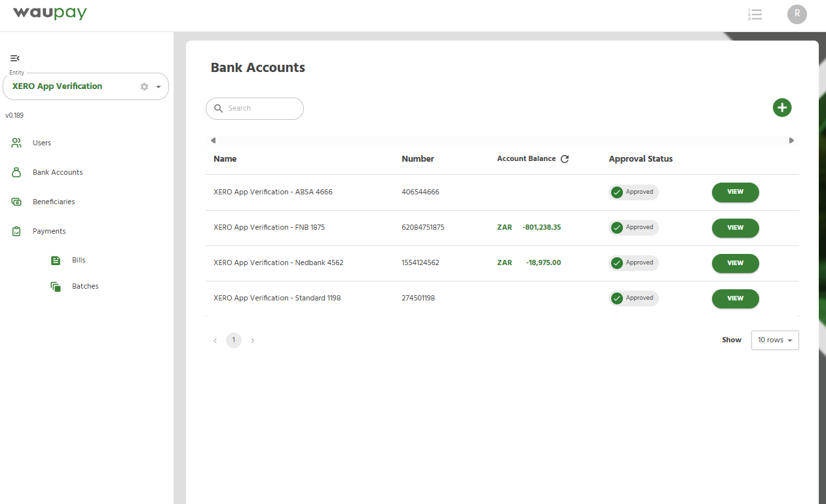Click Approved checkmark on ABSA 4666 row
826x504 pixels.
[616, 192]
